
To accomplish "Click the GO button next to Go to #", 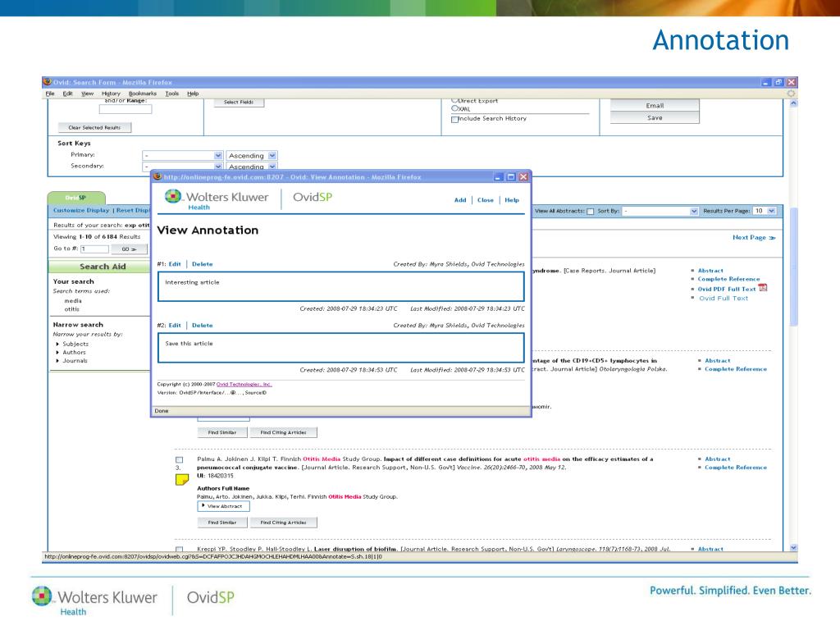I will coord(129,249).
